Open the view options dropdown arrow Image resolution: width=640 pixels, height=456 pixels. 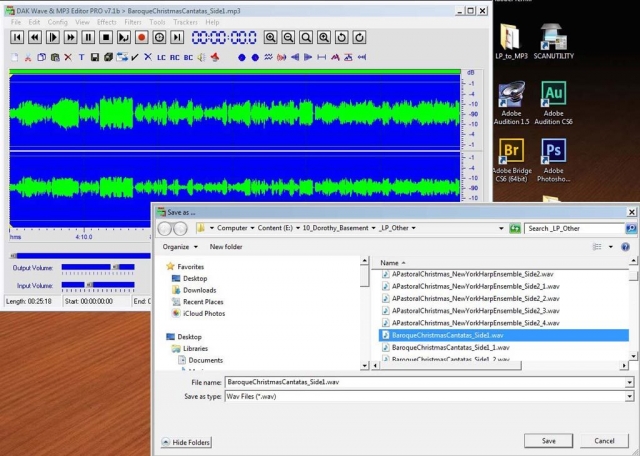click(611, 247)
